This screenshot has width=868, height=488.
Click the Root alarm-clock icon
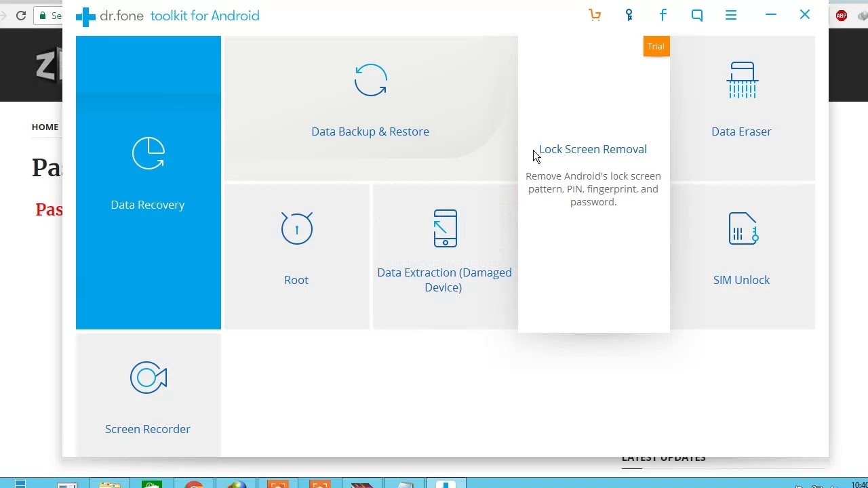[297, 228]
